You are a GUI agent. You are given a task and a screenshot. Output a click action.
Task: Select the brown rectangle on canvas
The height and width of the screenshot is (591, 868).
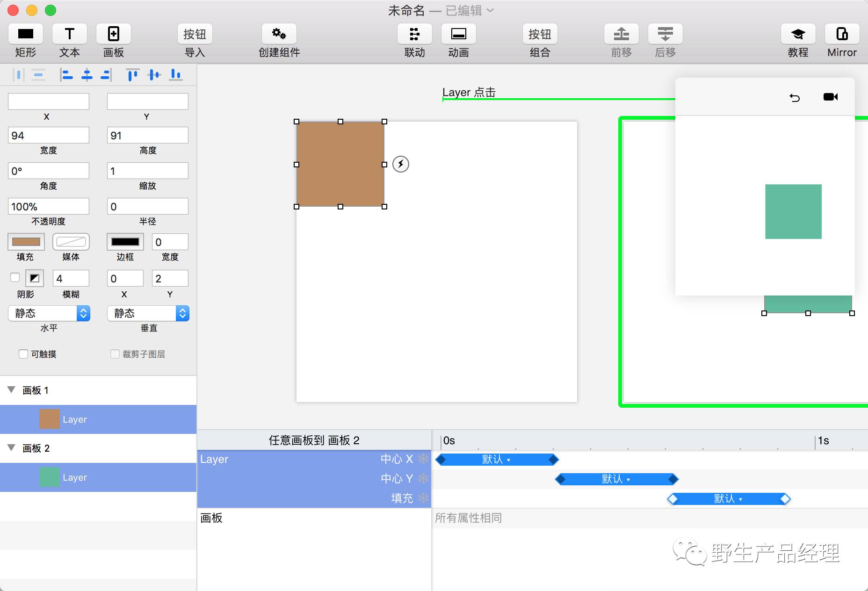click(340, 164)
